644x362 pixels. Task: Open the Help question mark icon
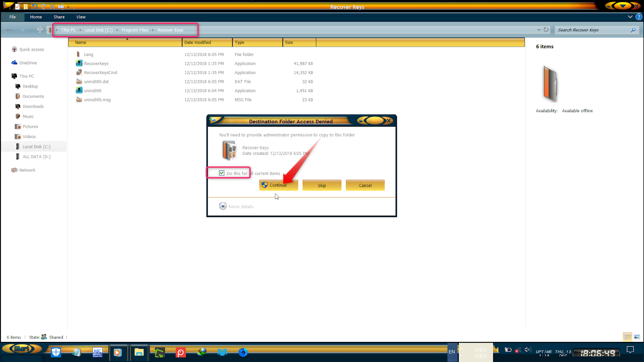(639, 17)
